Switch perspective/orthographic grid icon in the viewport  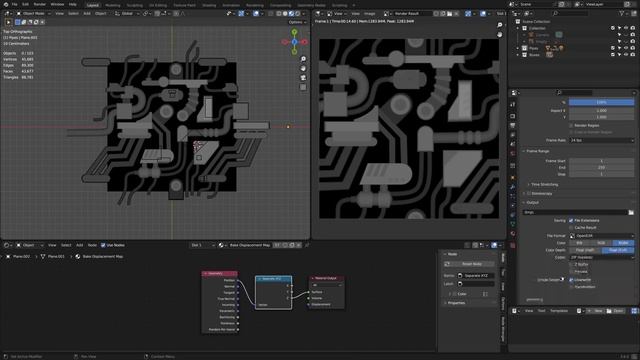303,87
